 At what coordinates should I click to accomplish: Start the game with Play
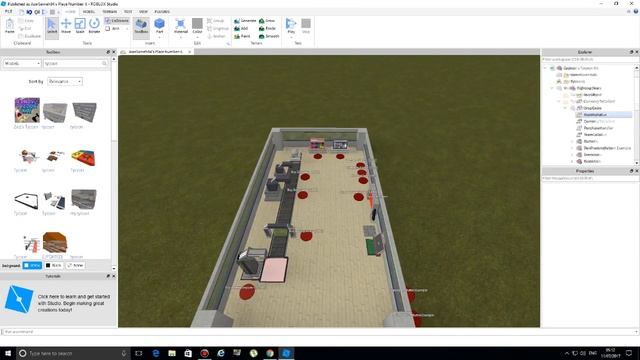click(x=291, y=25)
